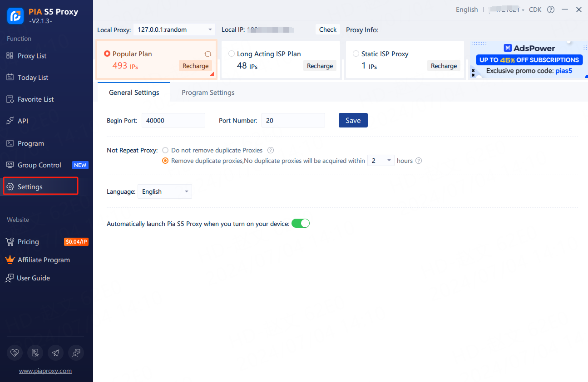Click the NEW badge beside Group Control
Image resolution: width=588 pixels, height=382 pixels.
pyautogui.click(x=80, y=165)
